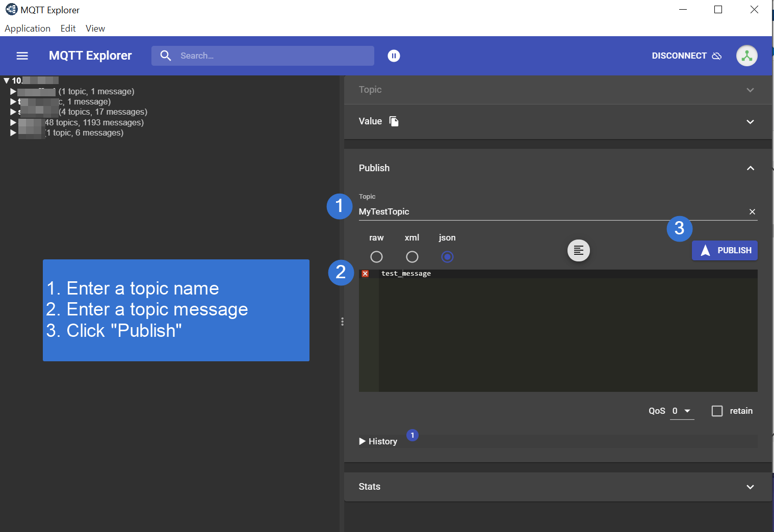The width and height of the screenshot is (774, 532).
Task: Open the Application menu
Action: (28, 29)
